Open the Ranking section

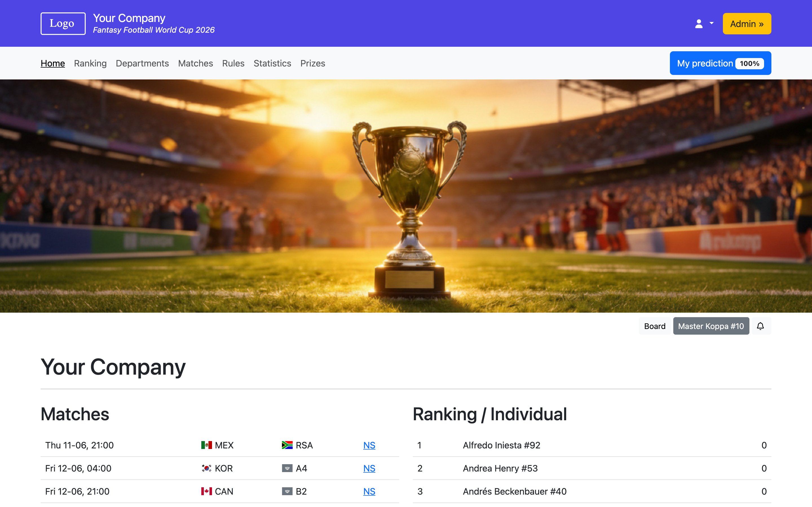[x=90, y=63]
